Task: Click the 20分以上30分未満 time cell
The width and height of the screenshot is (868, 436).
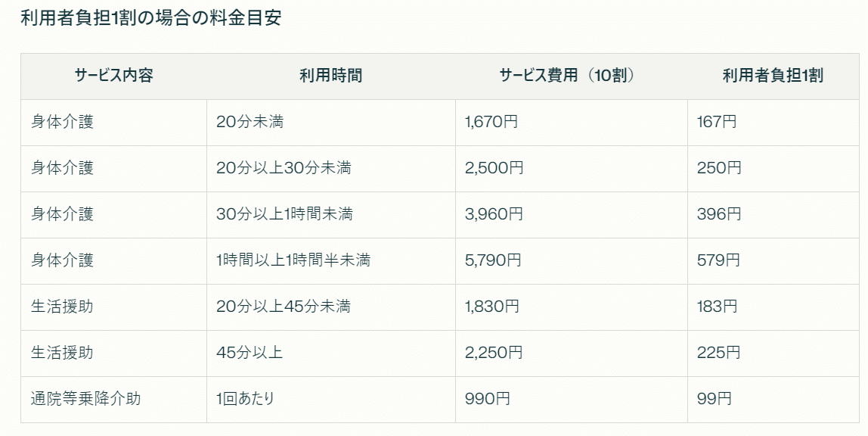Action: coord(331,168)
